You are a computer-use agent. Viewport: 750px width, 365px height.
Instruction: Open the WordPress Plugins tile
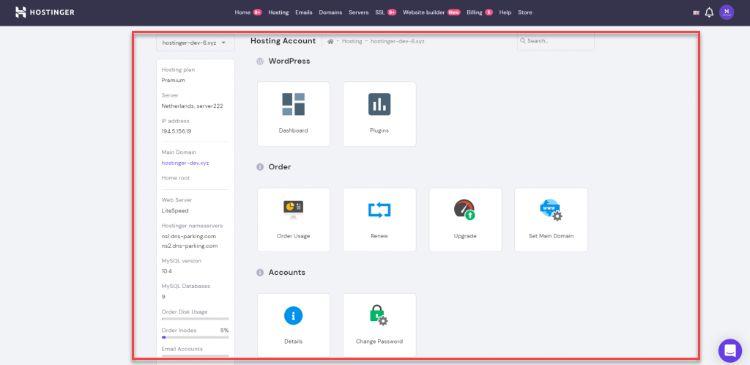[x=379, y=114]
